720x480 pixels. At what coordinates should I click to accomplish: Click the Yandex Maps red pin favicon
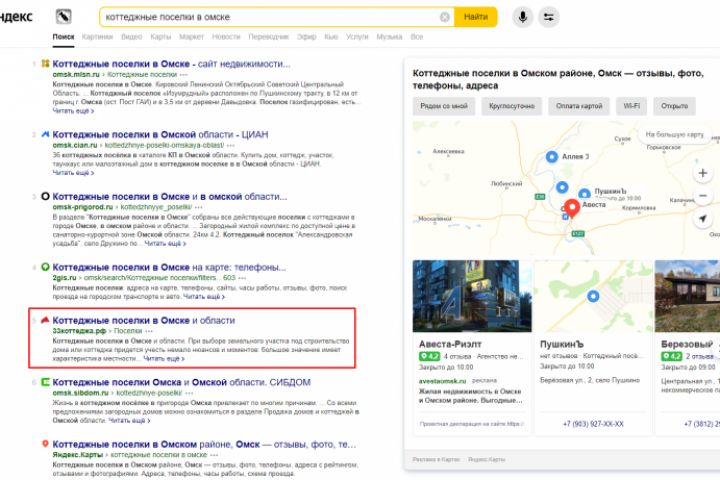(x=45, y=444)
